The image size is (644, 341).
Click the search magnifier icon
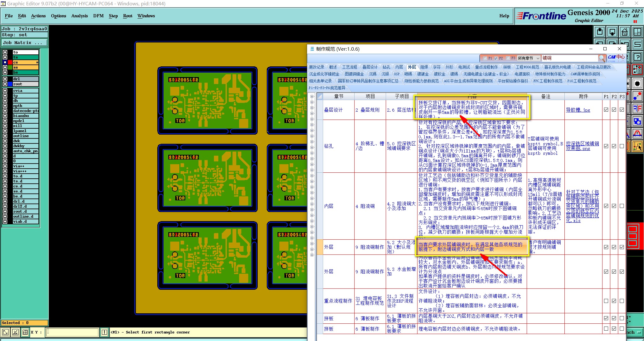click(602, 58)
